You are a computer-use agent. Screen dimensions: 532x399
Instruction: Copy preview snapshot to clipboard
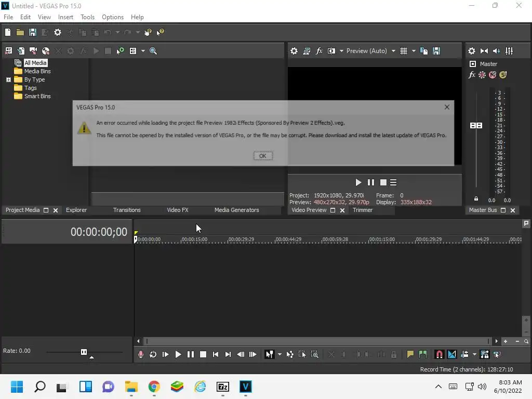pyautogui.click(x=424, y=51)
